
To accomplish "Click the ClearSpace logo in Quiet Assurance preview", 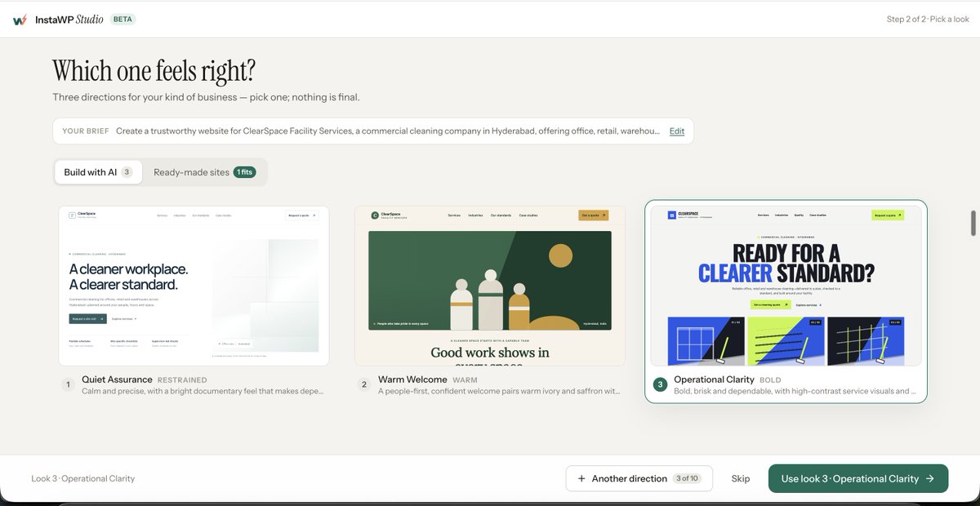I will click(82, 215).
